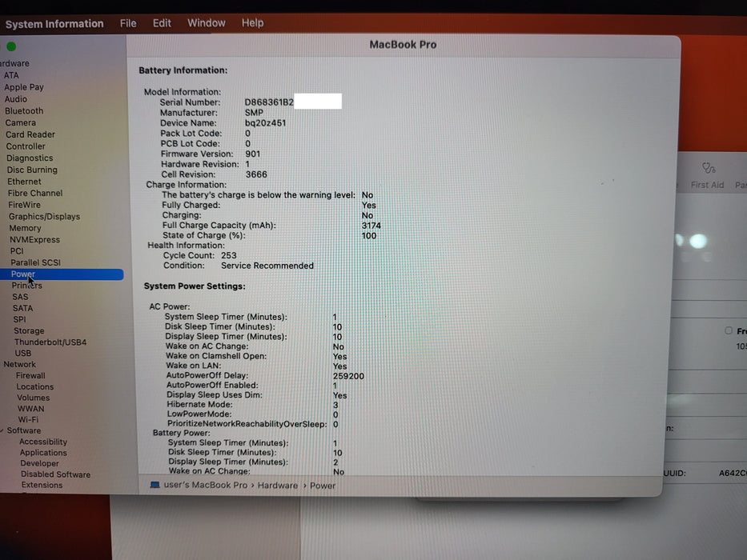Click the AutoPowerOff Delay value 259200
This screenshot has height=560, width=747.
tap(349, 376)
